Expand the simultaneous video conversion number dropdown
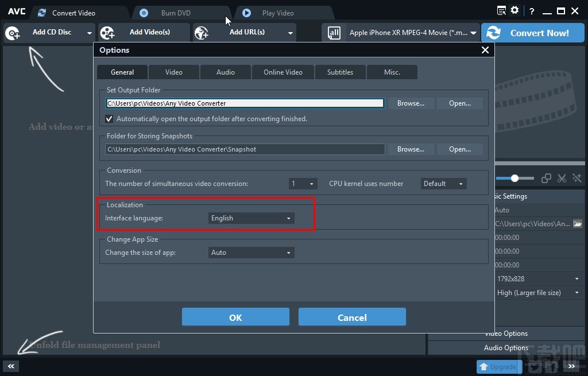 point(303,184)
